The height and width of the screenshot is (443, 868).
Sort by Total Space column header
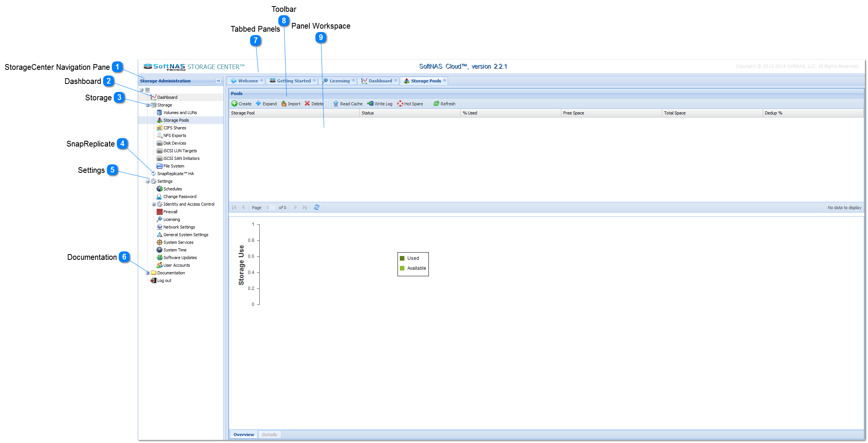[712, 113]
